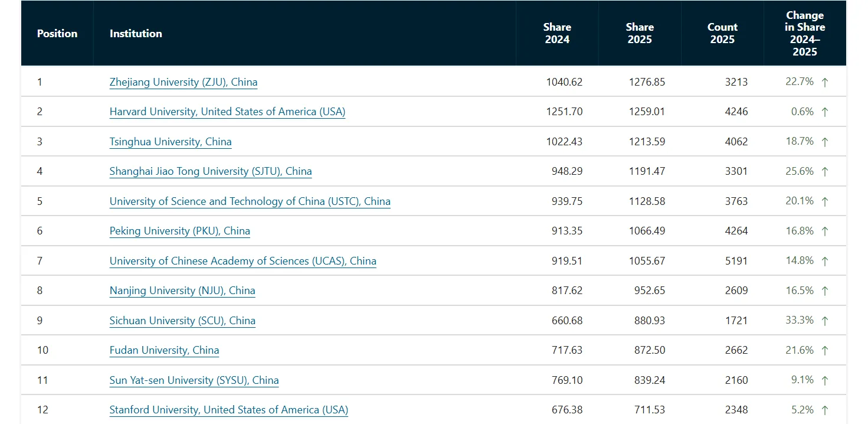The height and width of the screenshot is (424, 868).
Task: Open Shanghai Jiao Tong University link
Action: click(211, 171)
